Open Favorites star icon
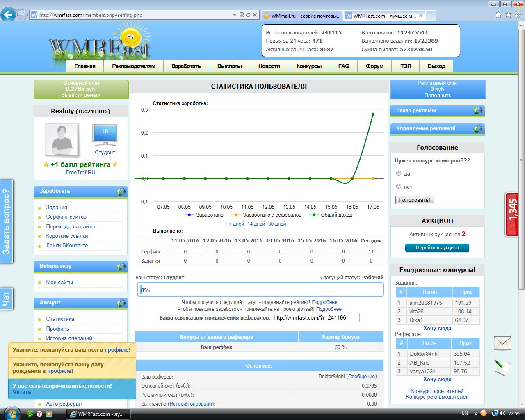Viewport: 525px width, 420px height. tap(508, 15)
